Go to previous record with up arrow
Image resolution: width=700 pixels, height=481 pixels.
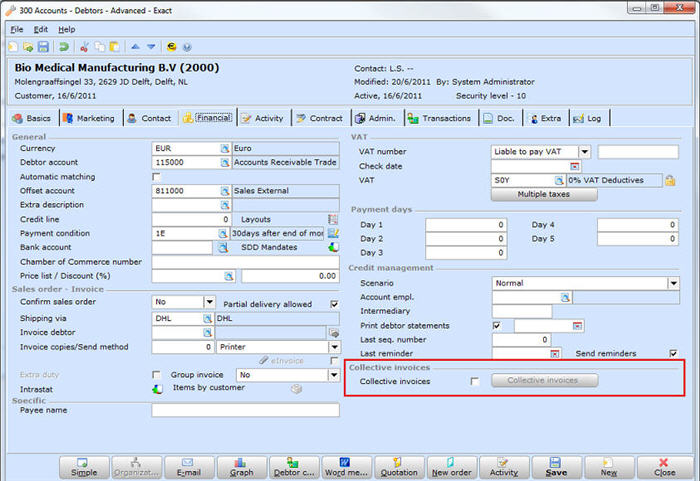point(136,46)
